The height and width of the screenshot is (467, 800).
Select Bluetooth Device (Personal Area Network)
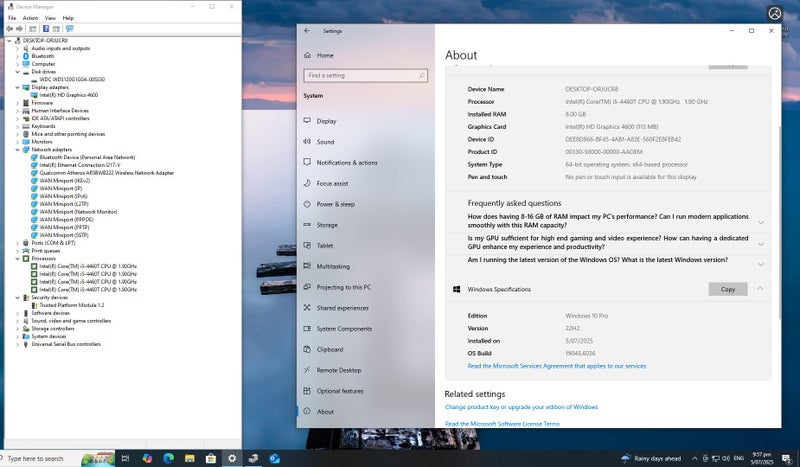(x=87, y=157)
